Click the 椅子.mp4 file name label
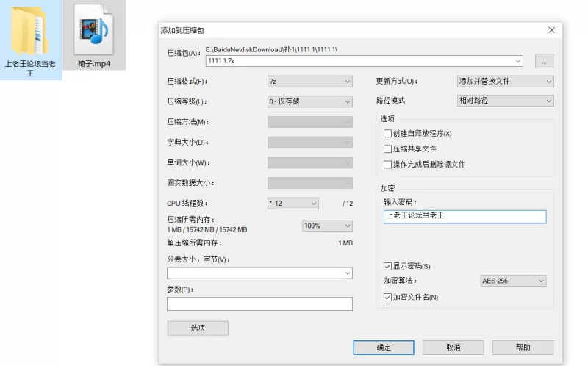 pyautogui.click(x=94, y=64)
